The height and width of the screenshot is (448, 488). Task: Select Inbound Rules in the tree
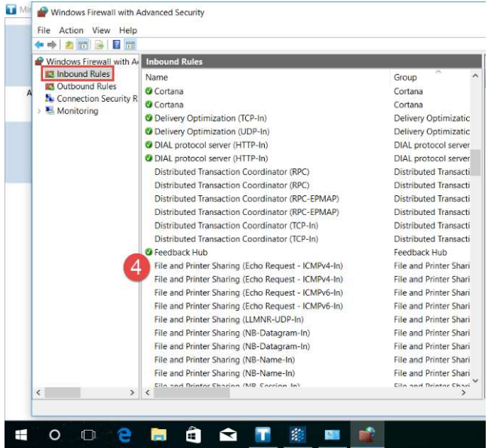83,74
